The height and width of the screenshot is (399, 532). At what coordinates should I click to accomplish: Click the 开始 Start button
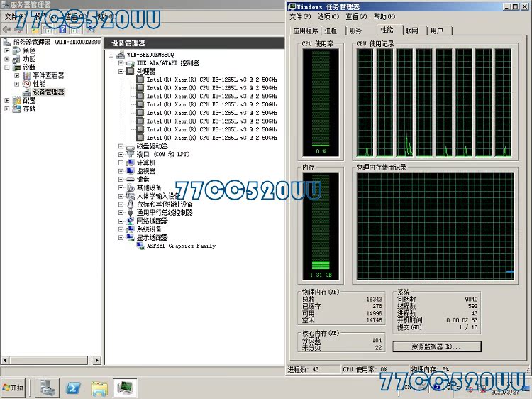click(x=13, y=388)
